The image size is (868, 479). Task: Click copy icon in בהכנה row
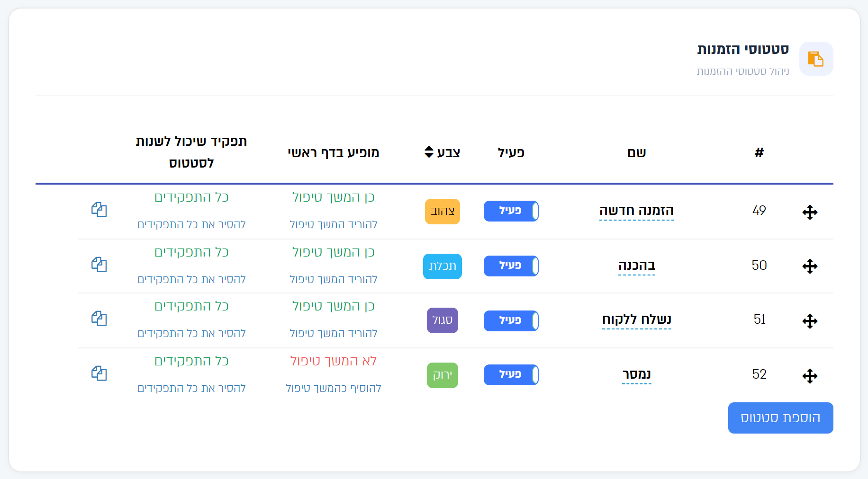[x=99, y=265]
